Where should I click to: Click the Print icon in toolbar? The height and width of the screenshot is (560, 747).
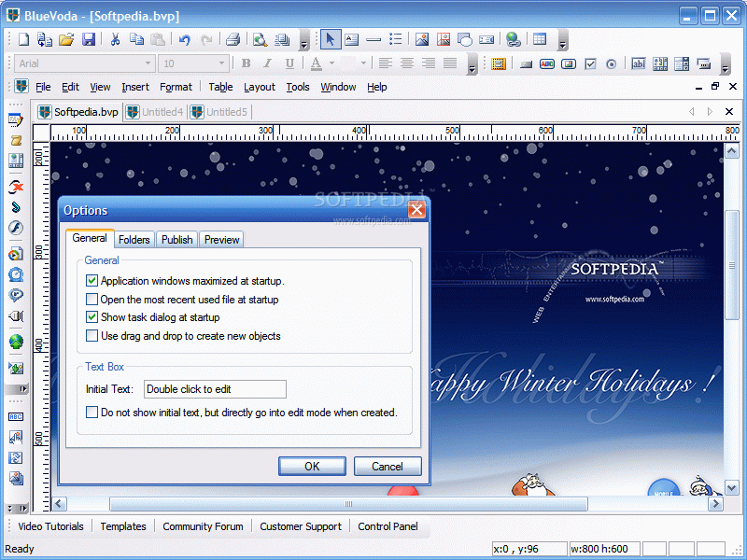[x=233, y=39]
